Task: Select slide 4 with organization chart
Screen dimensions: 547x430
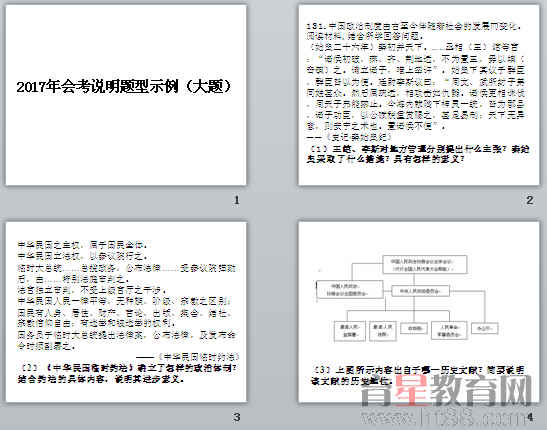Action: point(419,312)
